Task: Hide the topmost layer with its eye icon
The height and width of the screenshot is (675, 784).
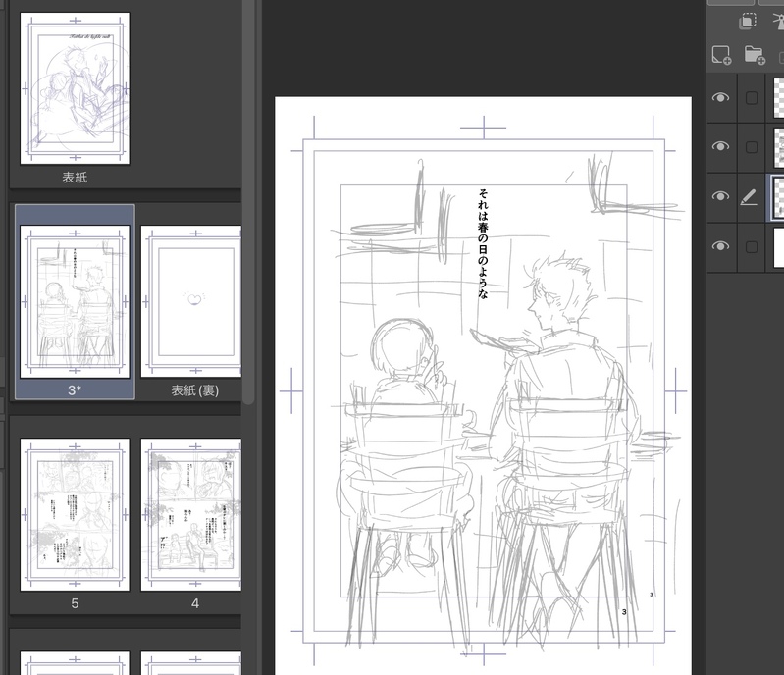Action: [720, 97]
